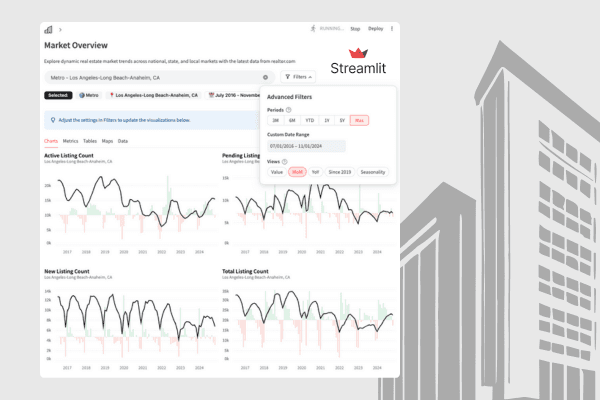Switch to the Charts tab
The width and height of the screenshot is (600, 400).
click(51, 141)
